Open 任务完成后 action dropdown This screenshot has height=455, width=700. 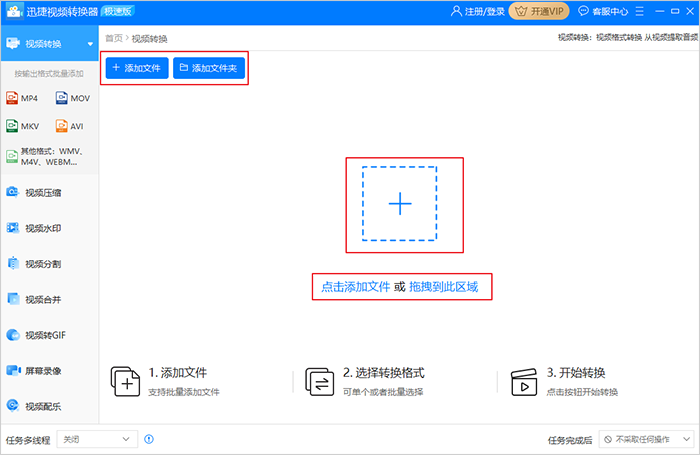pos(646,439)
